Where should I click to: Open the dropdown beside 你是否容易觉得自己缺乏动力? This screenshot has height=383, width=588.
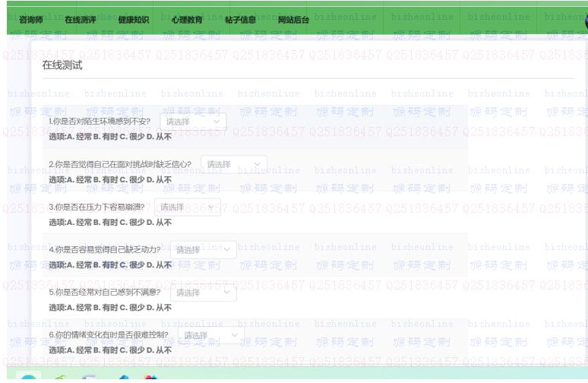pyautogui.click(x=203, y=249)
